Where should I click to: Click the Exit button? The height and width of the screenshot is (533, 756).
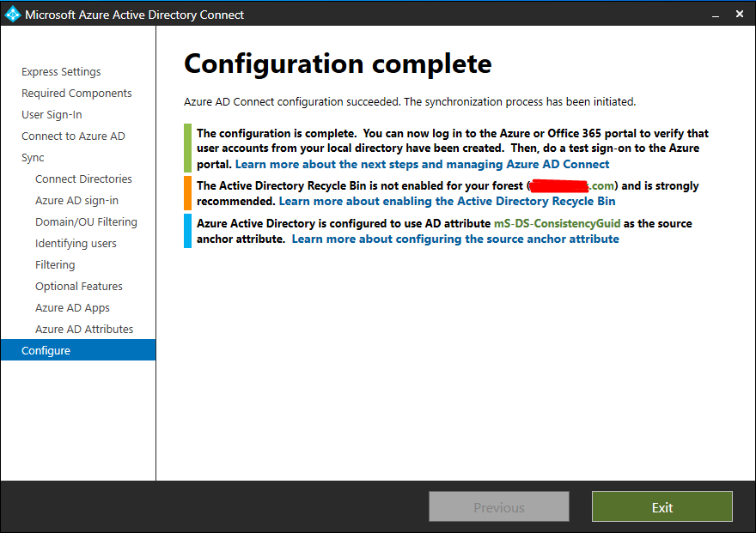pos(662,506)
